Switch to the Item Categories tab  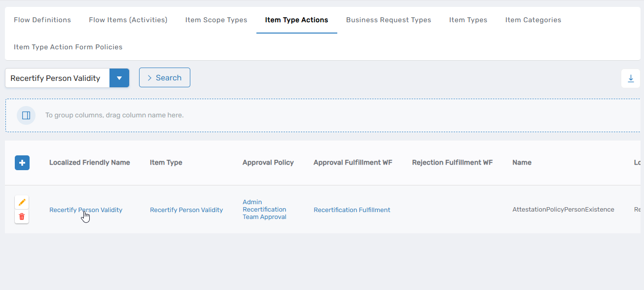[533, 20]
